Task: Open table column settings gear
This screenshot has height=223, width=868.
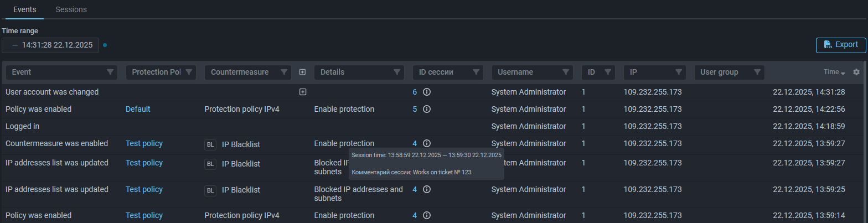Action: (856, 72)
